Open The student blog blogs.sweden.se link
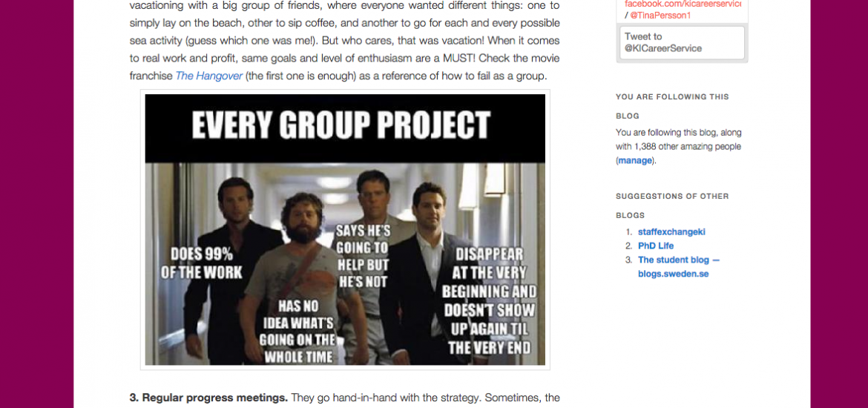 (x=679, y=267)
